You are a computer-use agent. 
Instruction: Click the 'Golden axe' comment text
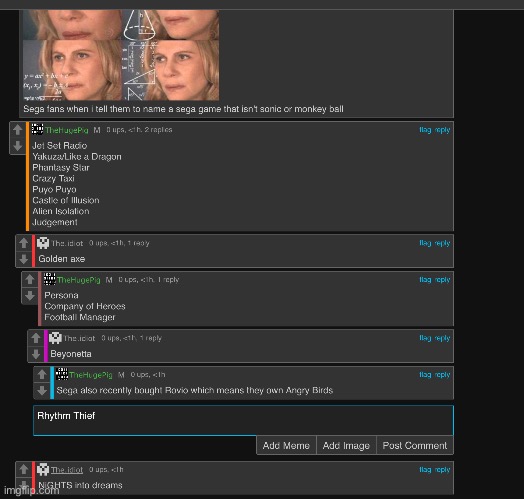click(62, 259)
